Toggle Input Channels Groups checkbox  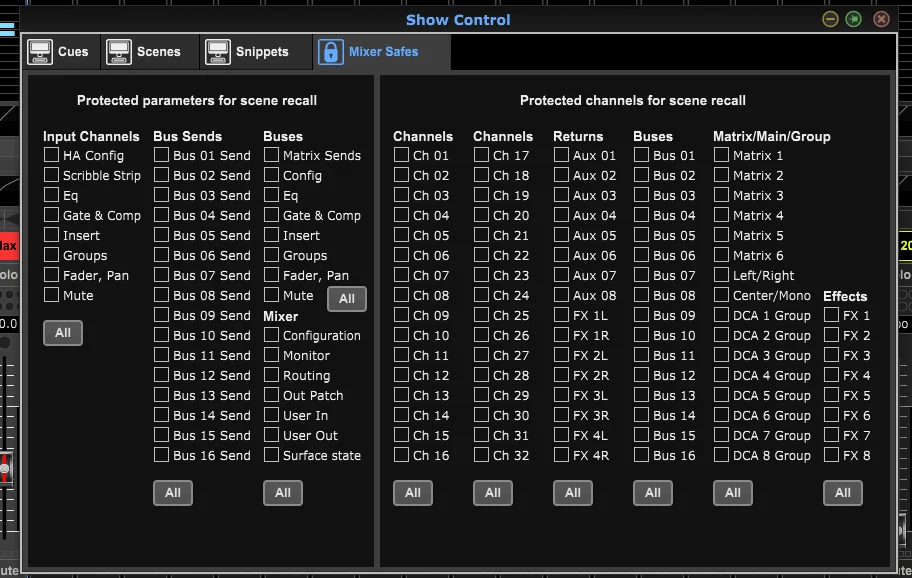pyautogui.click(x=51, y=255)
